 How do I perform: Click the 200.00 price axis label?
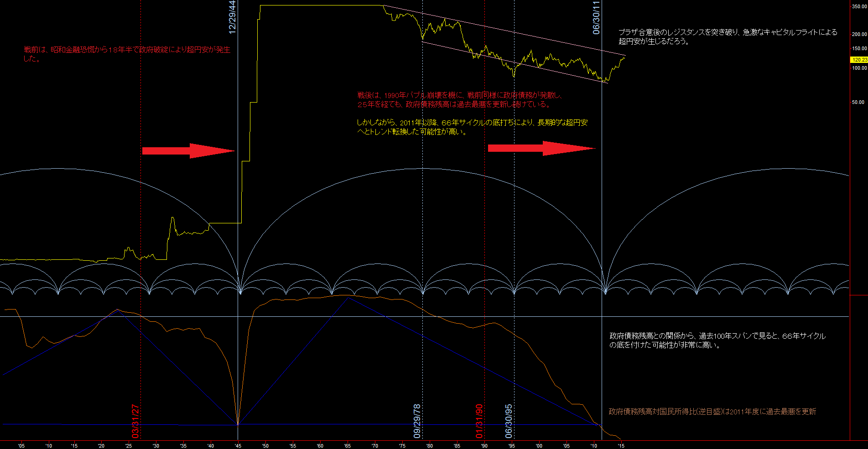point(859,34)
